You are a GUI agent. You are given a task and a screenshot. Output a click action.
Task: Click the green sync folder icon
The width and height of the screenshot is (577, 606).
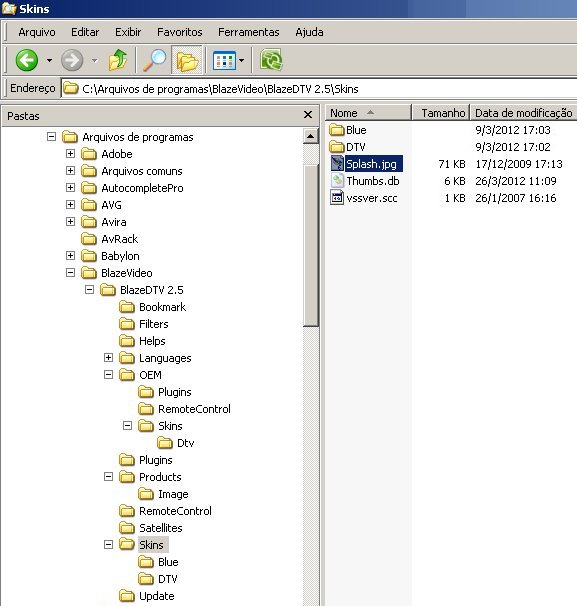[x=271, y=60]
